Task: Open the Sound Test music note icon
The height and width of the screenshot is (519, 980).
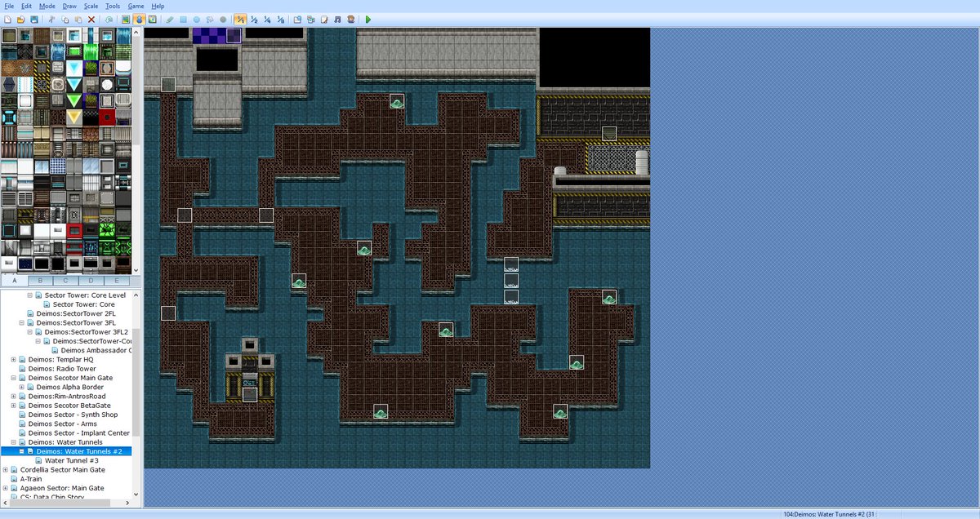Action: [337, 19]
